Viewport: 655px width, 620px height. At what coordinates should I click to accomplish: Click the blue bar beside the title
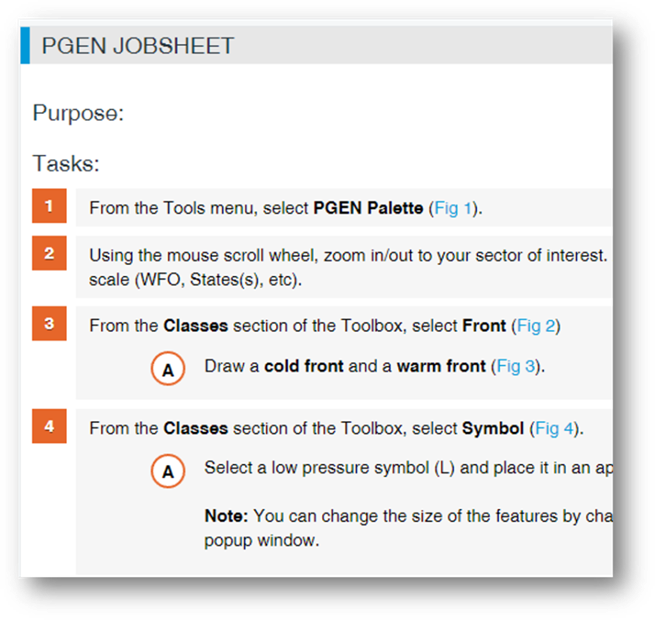[25, 46]
